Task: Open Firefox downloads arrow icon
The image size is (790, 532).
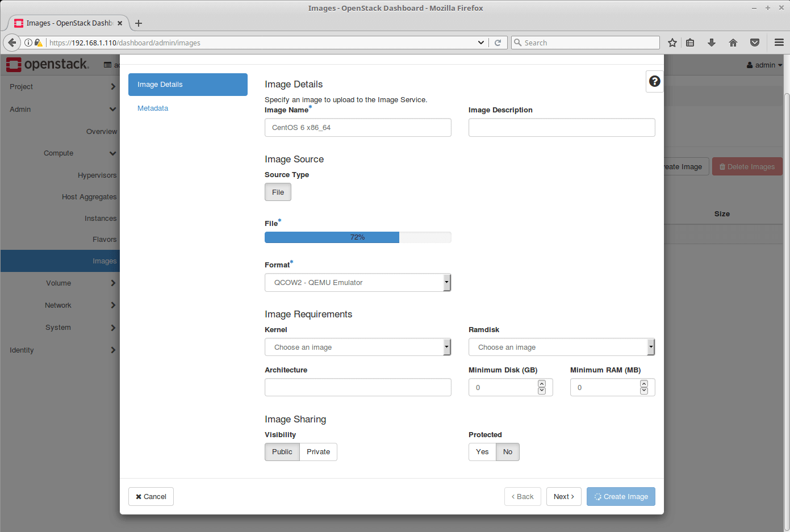Action: (711, 43)
